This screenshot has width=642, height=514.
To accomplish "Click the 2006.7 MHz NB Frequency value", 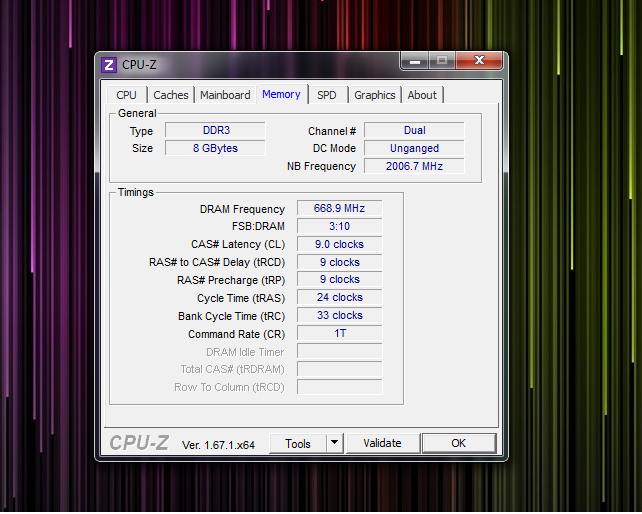I will (x=414, y=166).
